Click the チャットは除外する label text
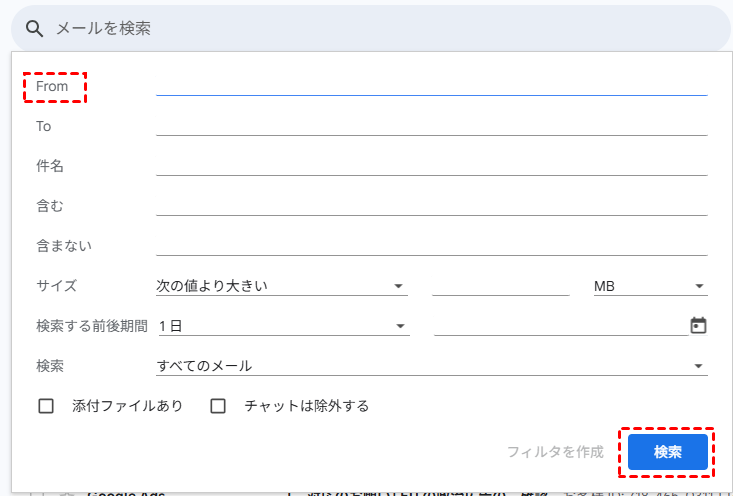 click(307, 406)
